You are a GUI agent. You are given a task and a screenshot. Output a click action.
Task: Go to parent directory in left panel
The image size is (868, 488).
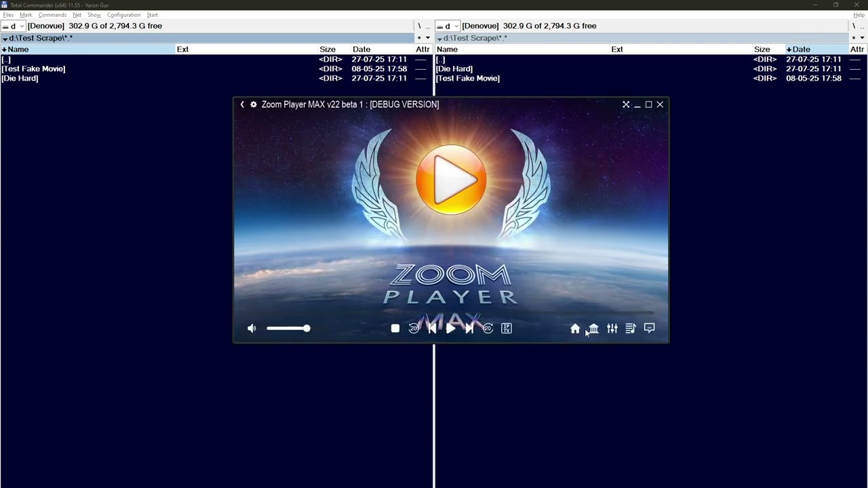point(427,26)
